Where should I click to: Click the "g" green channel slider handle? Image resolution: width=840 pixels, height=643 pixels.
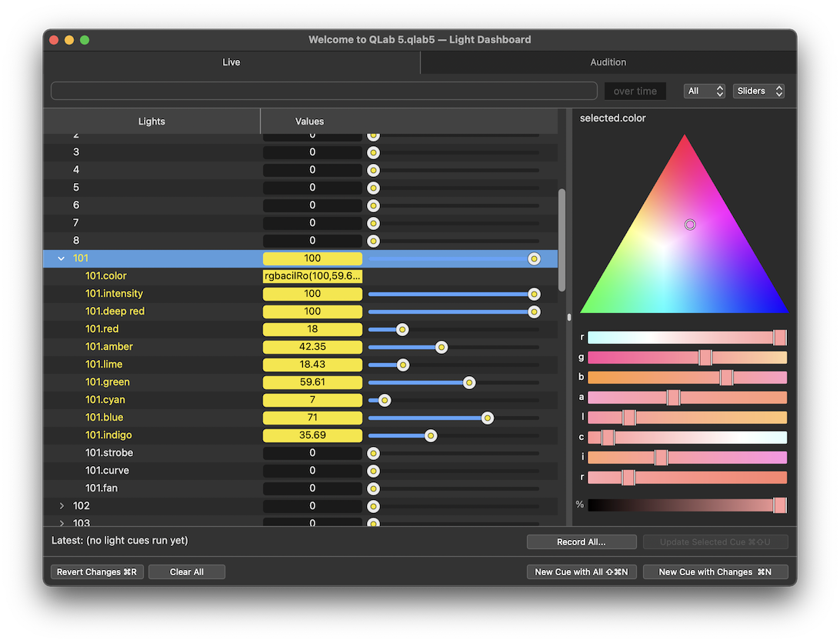tap(705, 357)
